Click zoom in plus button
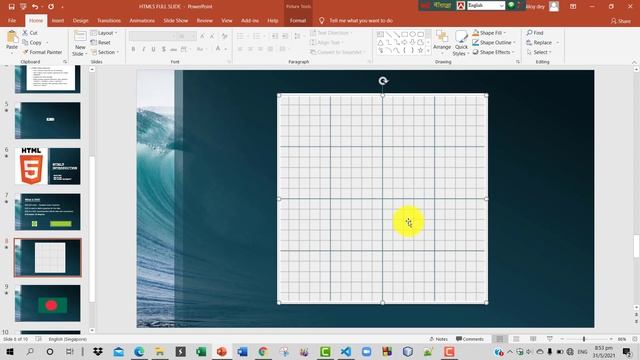This screenshot has width=640, height=360. [x=611, y=339]
